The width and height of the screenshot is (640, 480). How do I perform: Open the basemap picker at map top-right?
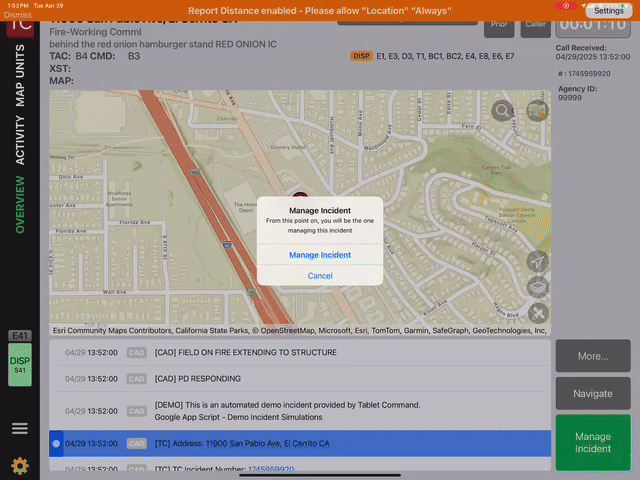(x=538, y=110)
